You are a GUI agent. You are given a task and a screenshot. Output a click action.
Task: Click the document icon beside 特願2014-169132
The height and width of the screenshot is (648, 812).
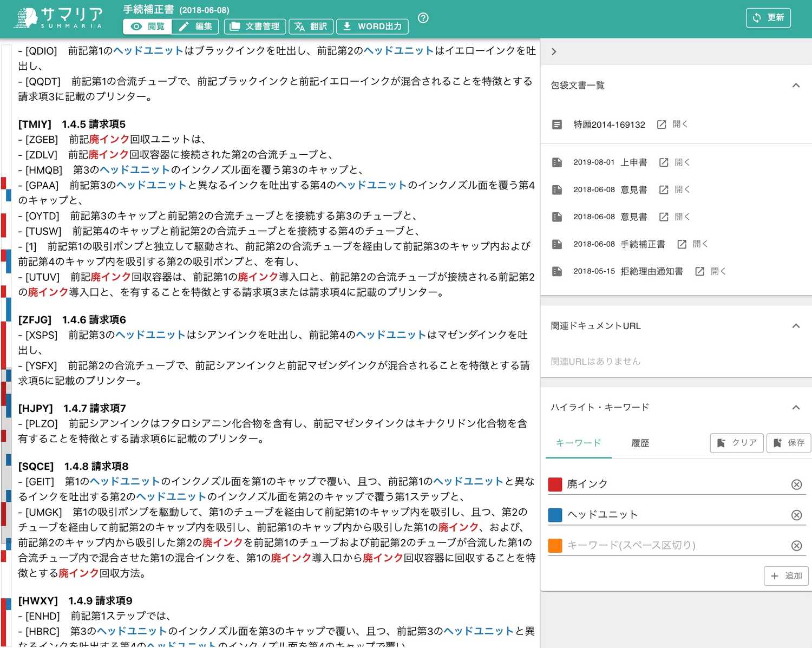click(x=557, y=125)
